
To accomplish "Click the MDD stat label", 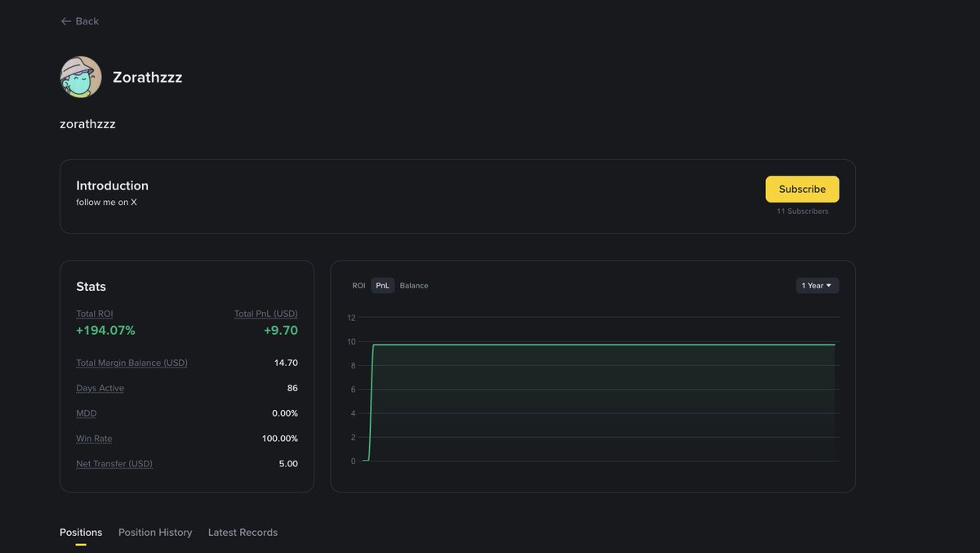I will pyautogui.click(x=87, y=413).
